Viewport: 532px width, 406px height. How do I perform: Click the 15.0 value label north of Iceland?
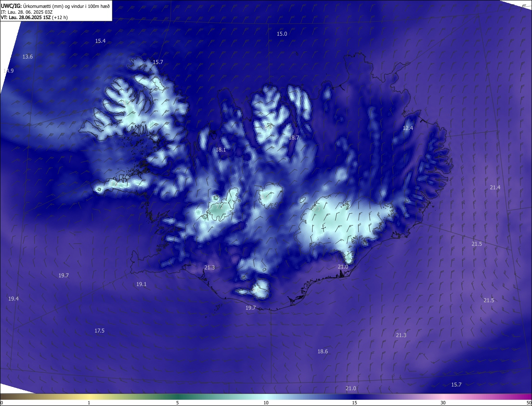282,34
